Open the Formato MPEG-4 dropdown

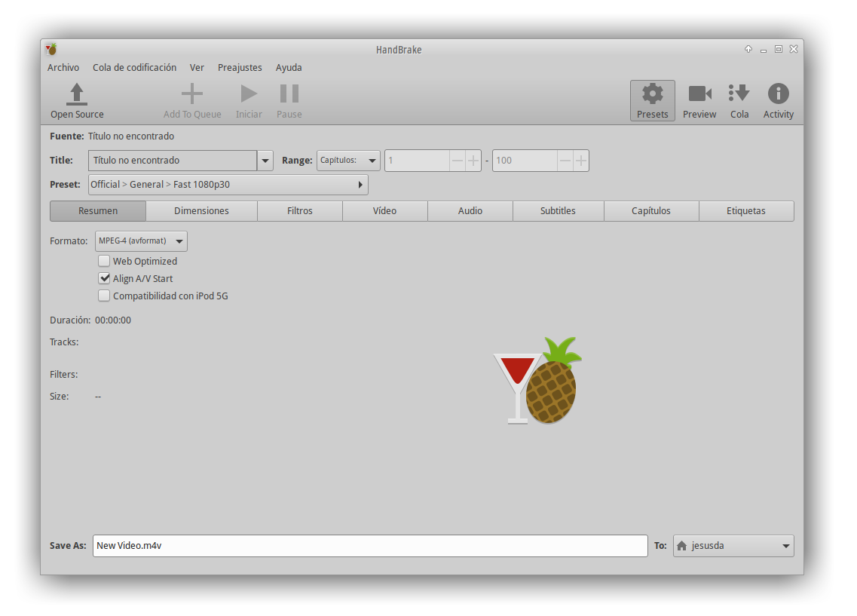[x=141, y=241]
